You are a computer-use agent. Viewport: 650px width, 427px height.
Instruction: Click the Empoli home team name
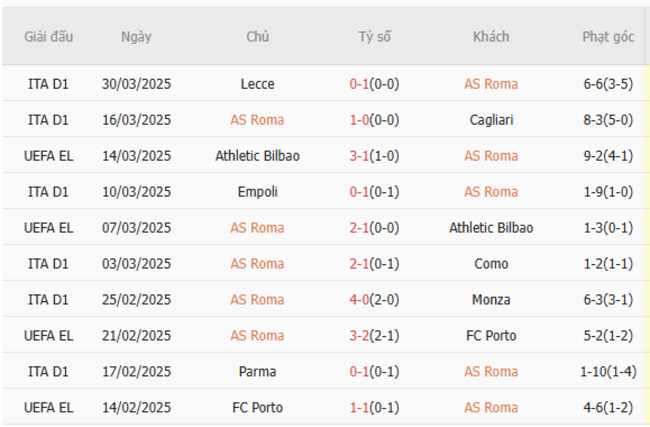[x=257, y=192]
